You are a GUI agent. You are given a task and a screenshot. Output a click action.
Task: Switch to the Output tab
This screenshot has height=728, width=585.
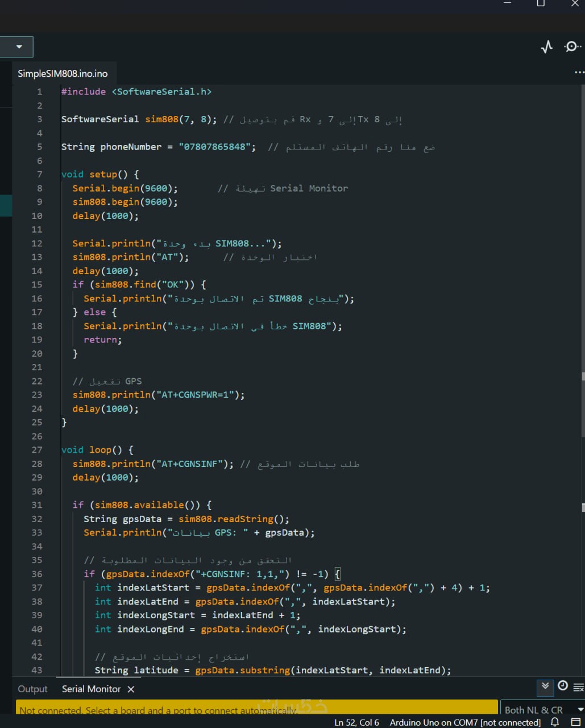(x=32, y=689)
